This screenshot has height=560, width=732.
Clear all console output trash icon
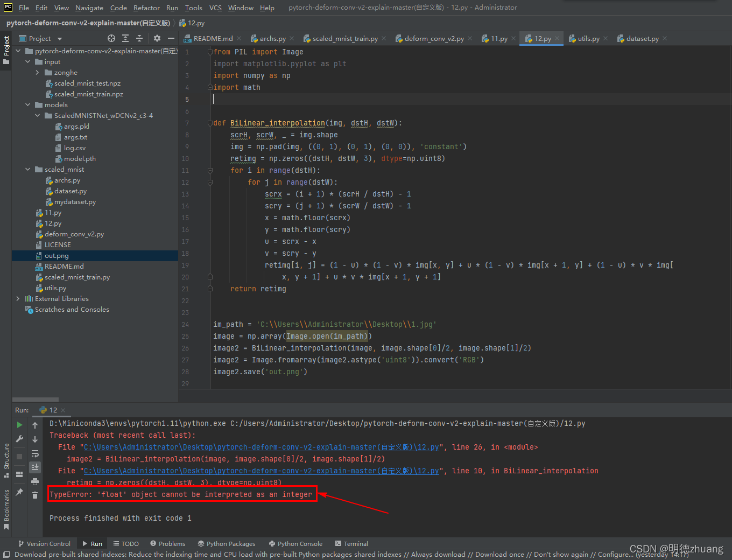35,495
